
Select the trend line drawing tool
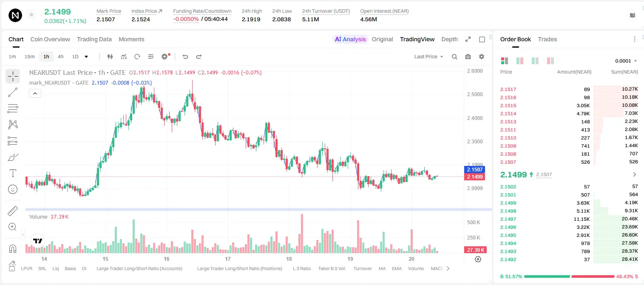tap(13, 92)
